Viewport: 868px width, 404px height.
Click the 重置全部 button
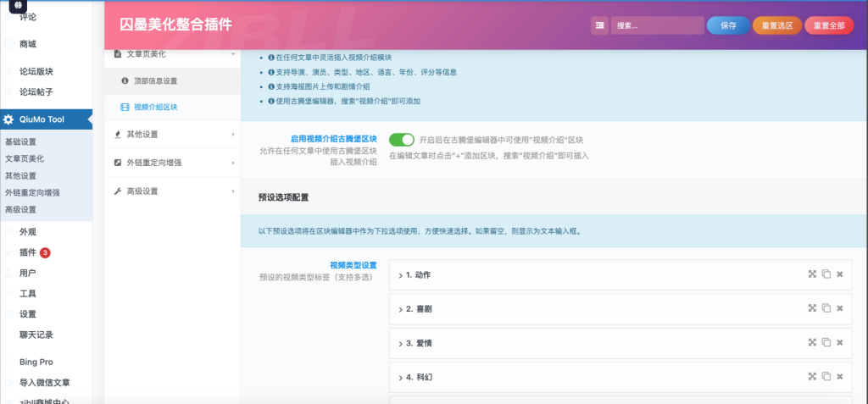829,25
